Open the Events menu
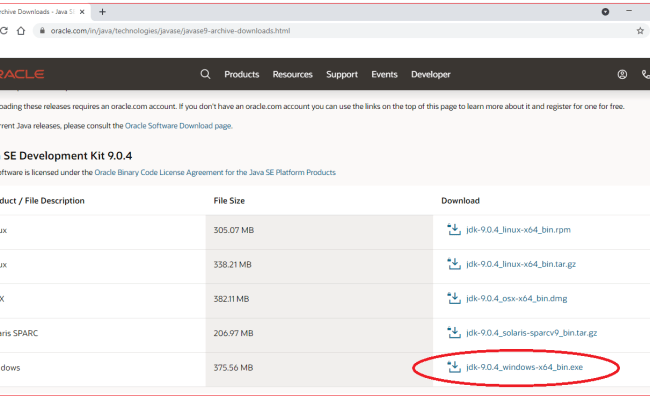Viewport: 650px width, 400px height. pyautogui.click(x=384, y=74)
